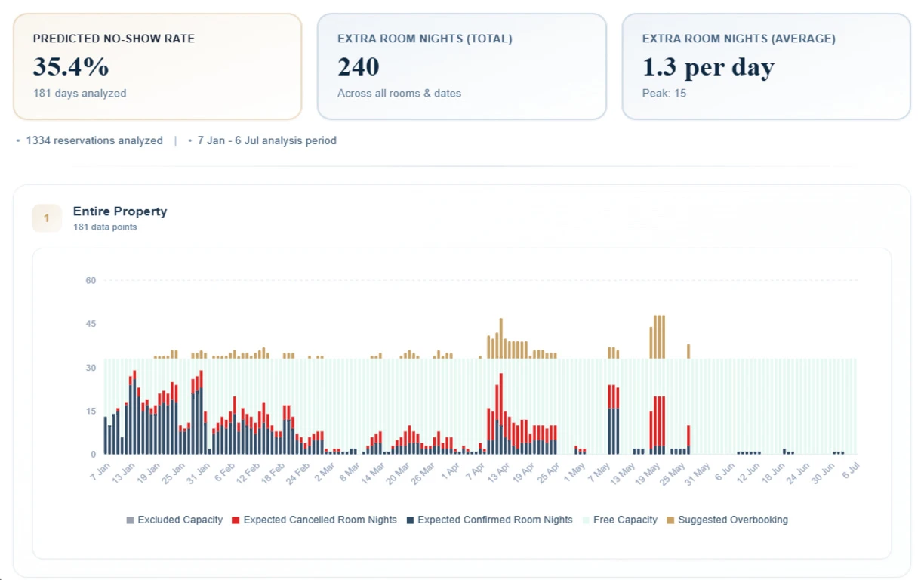The width and height of the screenshot is (924, 580).
Task: Click the 1334 reservations analyzed link
Action: click(x=94, y=140)
